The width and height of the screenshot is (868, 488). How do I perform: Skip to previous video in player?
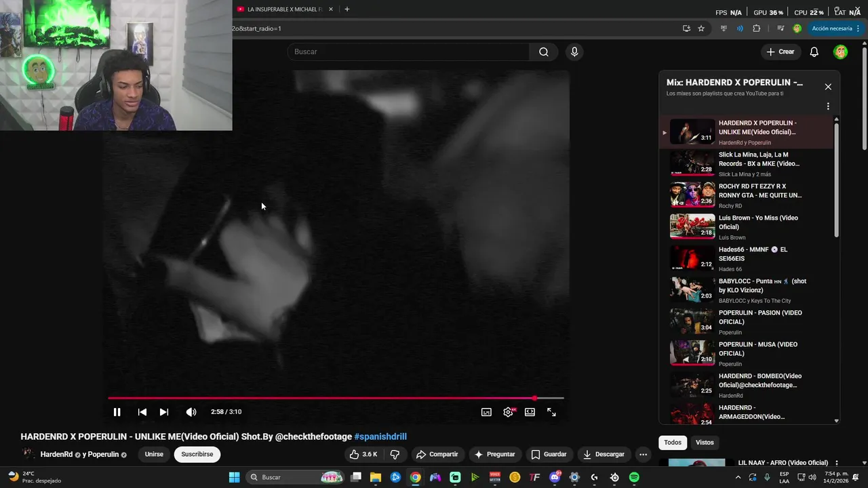point(142,412)
